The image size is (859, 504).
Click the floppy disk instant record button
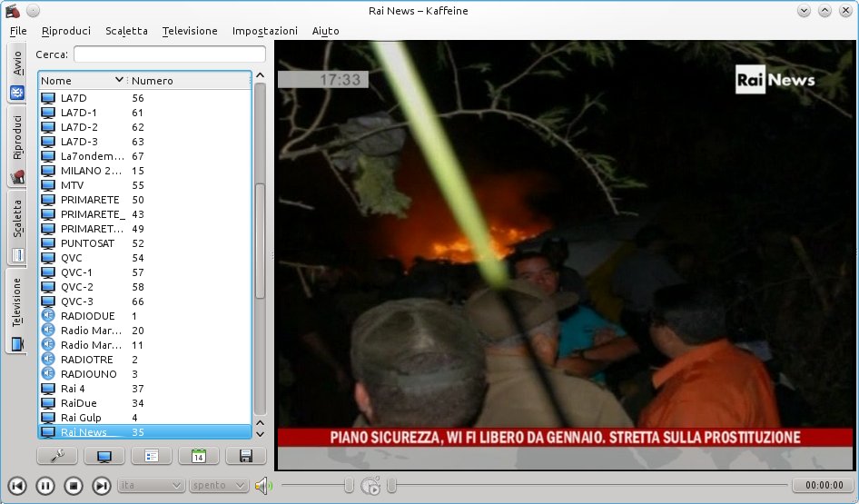coord(245,456)
